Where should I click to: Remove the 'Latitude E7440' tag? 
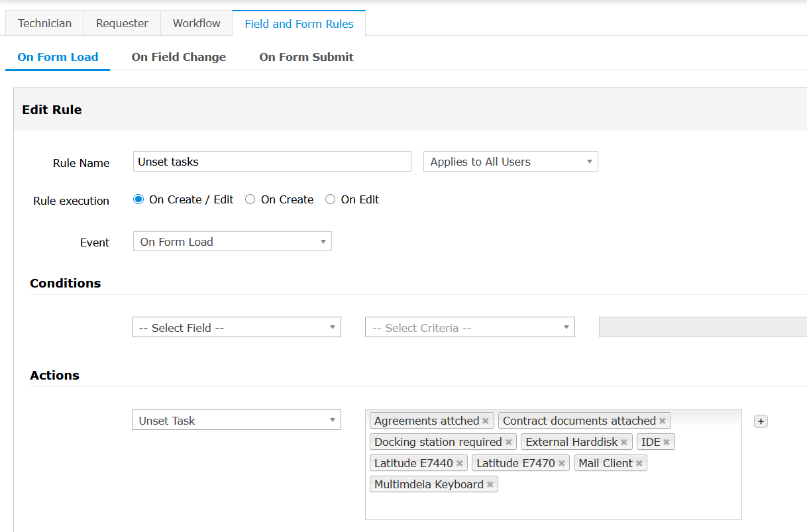pyautogui.click(x=459, y=464)
